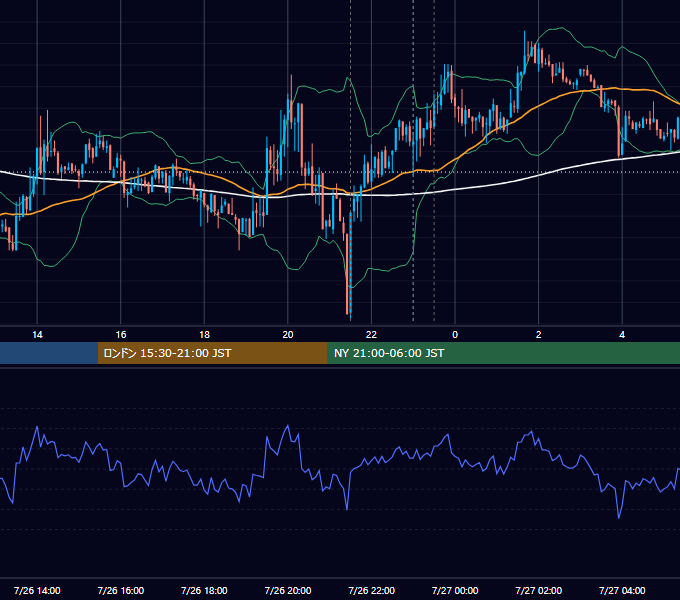Screen dimensions: 680x600
Task: Click the hour label 22 on the time axis
Action: point(371,335)
